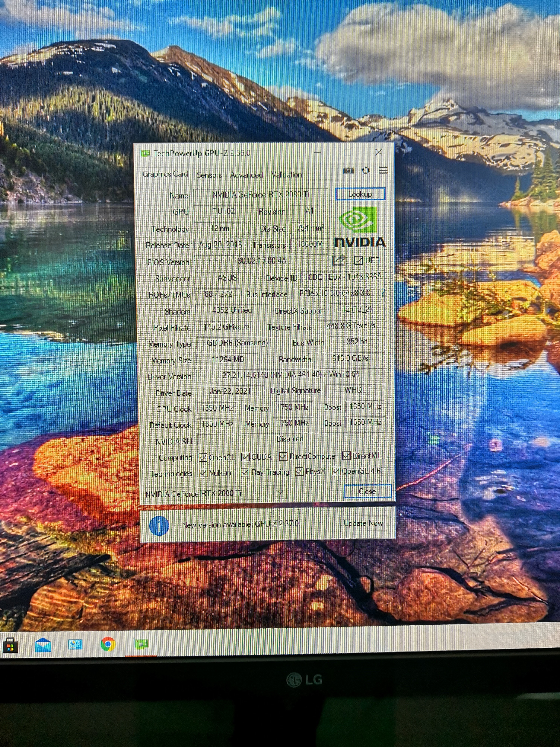Close the GPU-Z window with the X
The height and width of the screenshot is (747, 560).
click(378, 152)
